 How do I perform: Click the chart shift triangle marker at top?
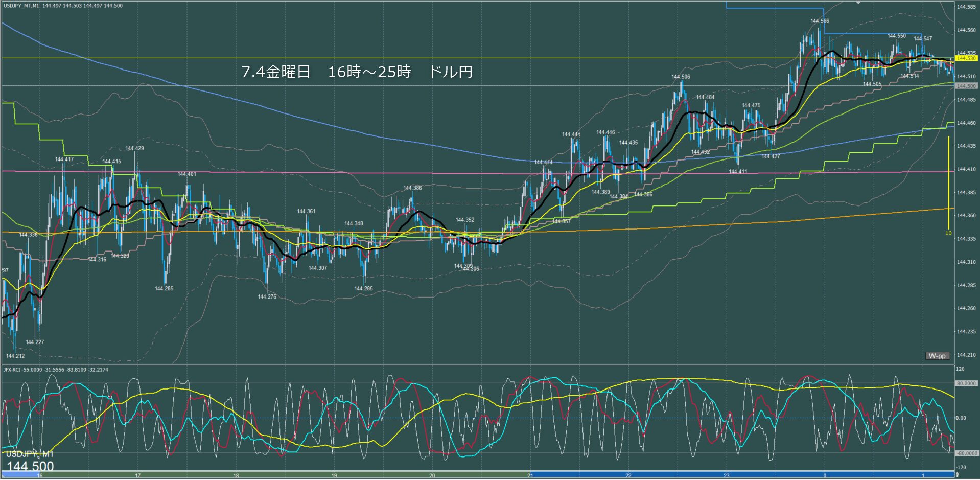point(859,3)
